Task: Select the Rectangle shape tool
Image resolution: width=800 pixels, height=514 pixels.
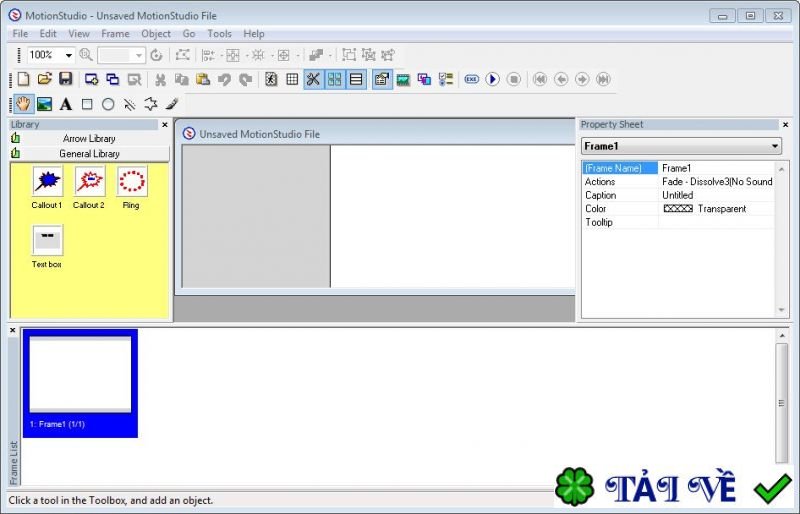Action: (x=87, y=104)
